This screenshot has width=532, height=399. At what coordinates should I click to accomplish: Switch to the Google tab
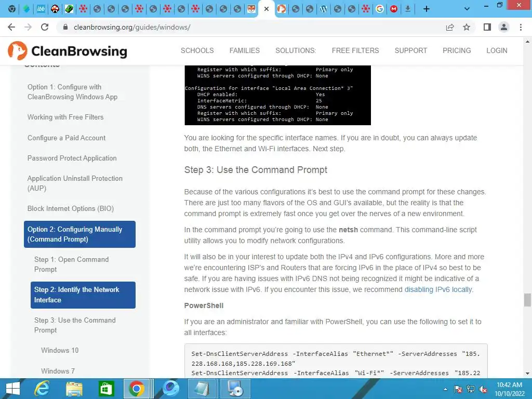point(380,9)
